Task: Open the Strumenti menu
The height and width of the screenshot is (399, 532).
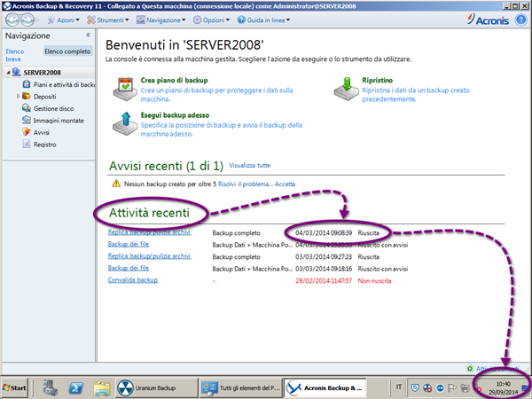Action: coord(108,20)
